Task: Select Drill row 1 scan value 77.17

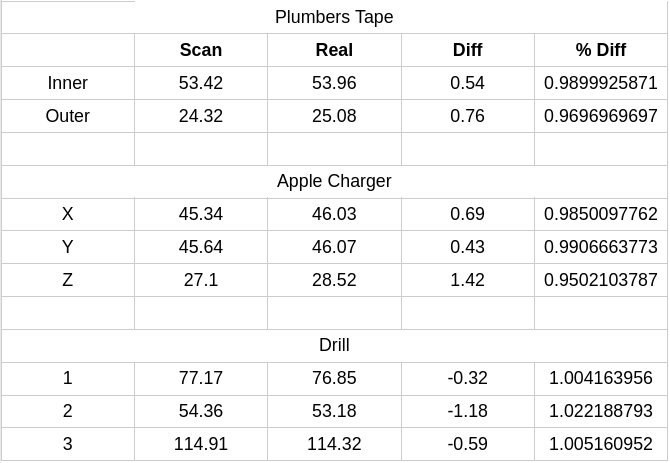Action: click(x=201, y=378)
